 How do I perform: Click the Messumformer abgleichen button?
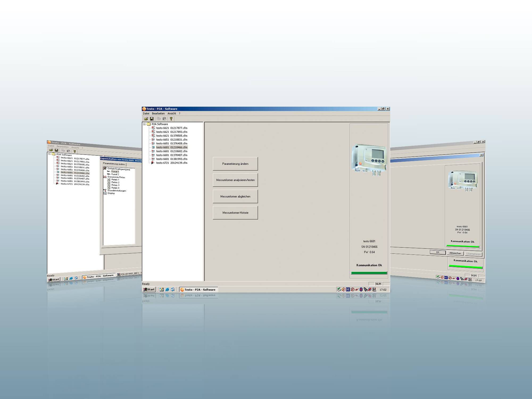pos(235,197)
